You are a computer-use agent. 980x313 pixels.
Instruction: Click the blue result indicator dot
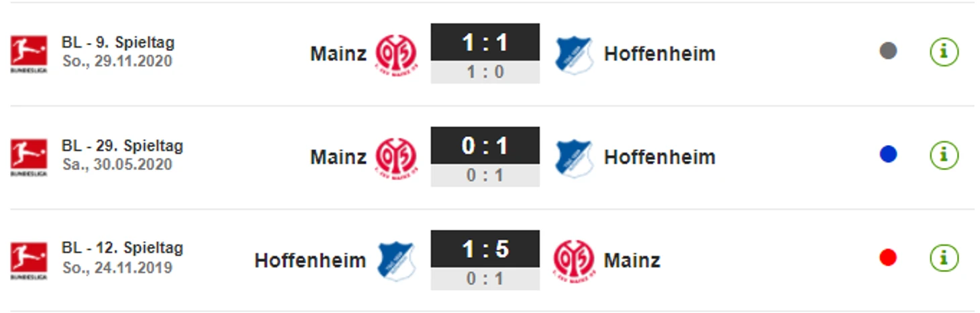(x=888, y=154)
